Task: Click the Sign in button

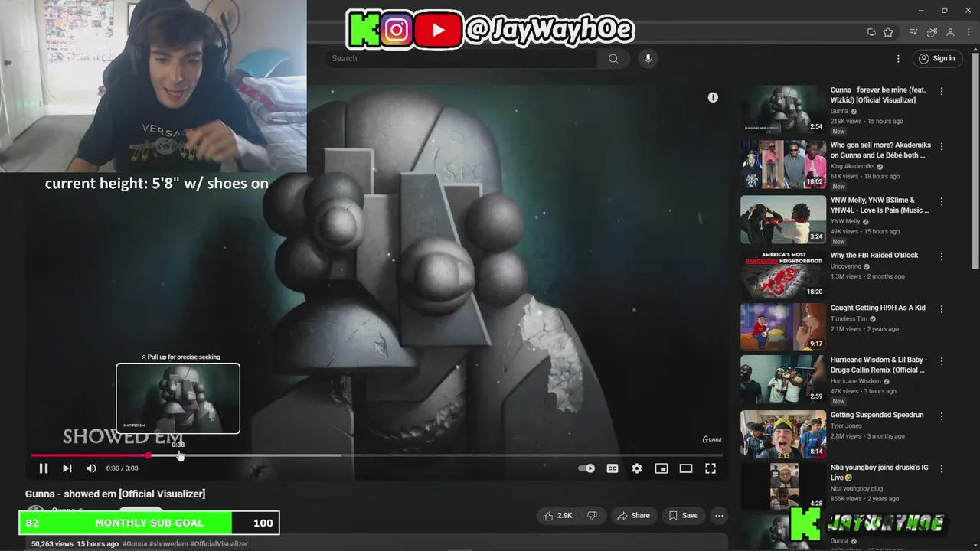Action: point(937,58)
